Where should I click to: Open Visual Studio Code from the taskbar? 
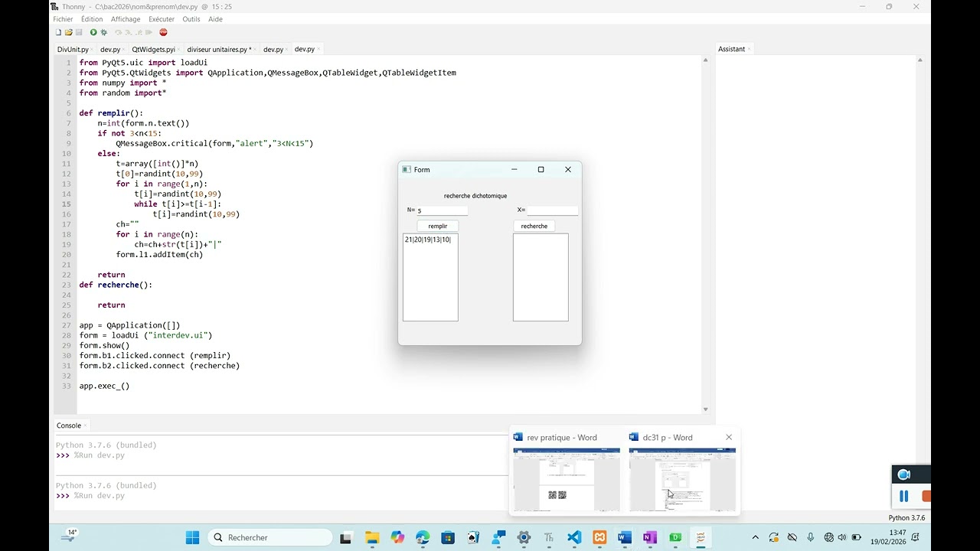(574, 537)
